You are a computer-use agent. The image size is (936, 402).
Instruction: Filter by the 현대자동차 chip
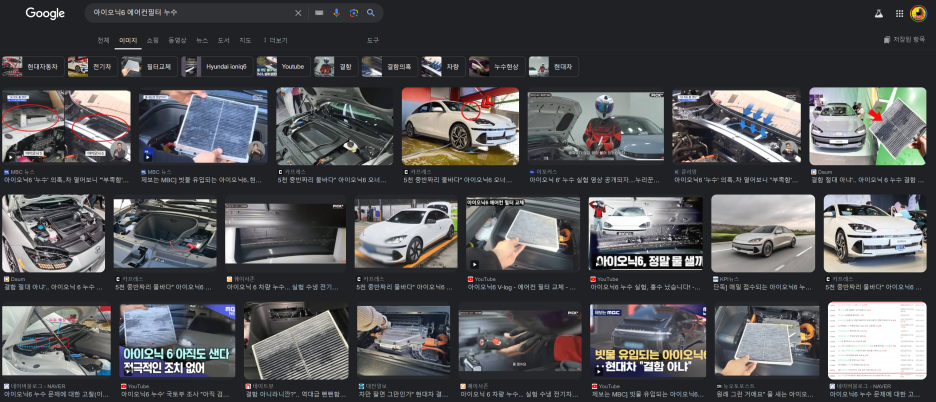(33, 66)
